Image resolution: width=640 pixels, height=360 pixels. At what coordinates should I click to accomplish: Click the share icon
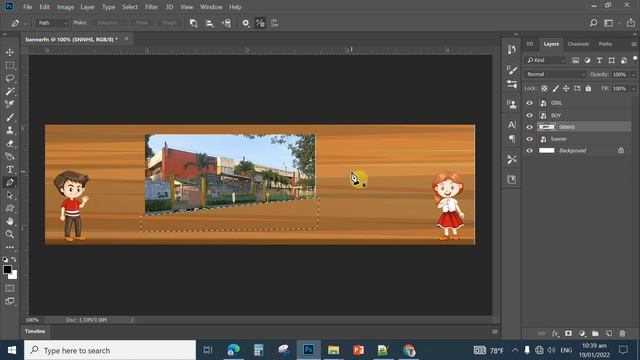[631, 23]
